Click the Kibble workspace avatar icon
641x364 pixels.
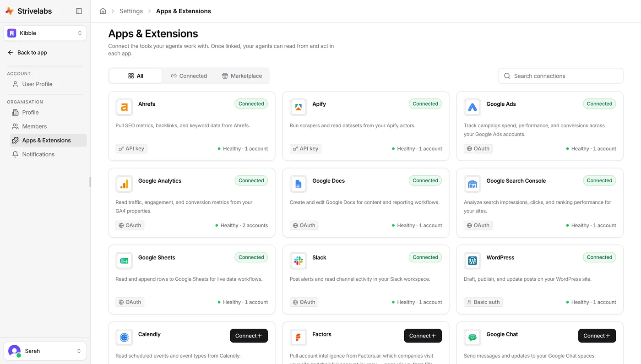[x=12, y=33]
